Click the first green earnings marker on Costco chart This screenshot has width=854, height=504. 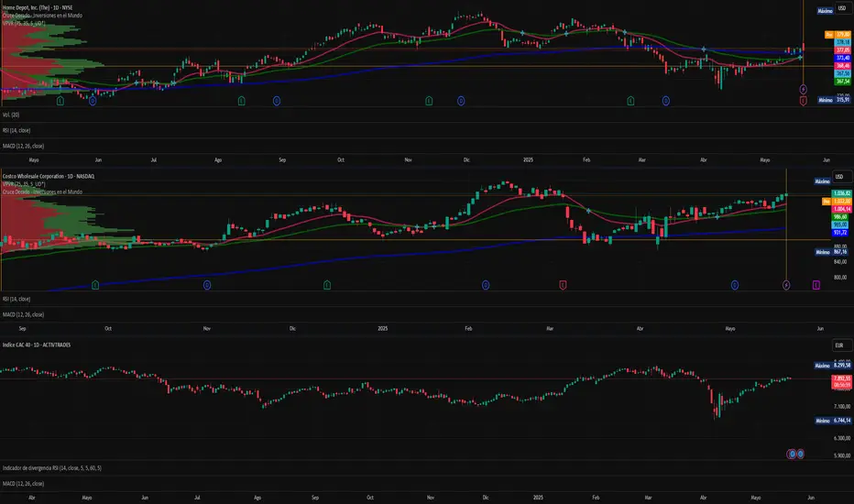pos(95,285)
